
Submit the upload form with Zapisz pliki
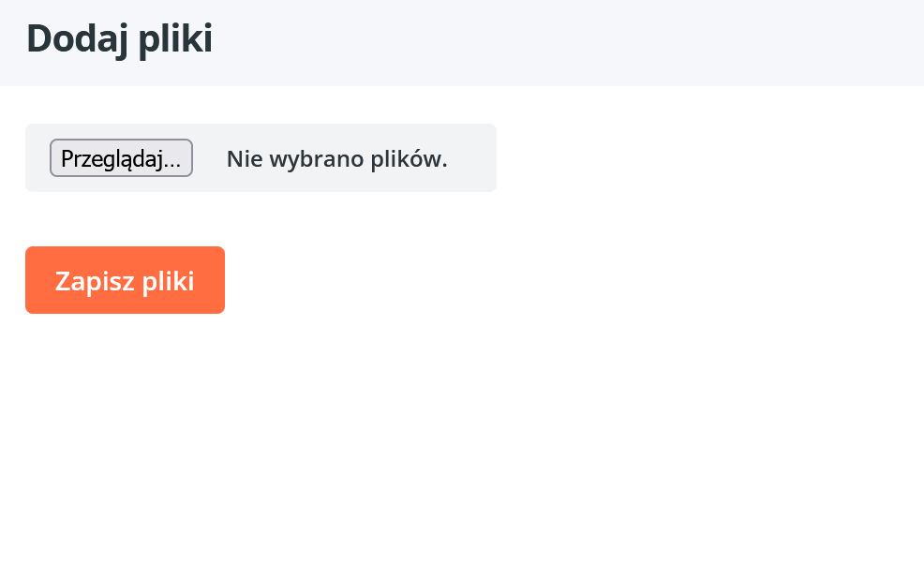coord(125,280)
